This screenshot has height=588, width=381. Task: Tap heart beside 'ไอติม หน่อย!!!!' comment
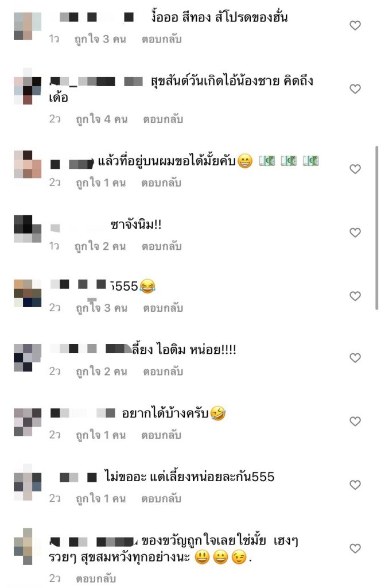pos(355,358)
